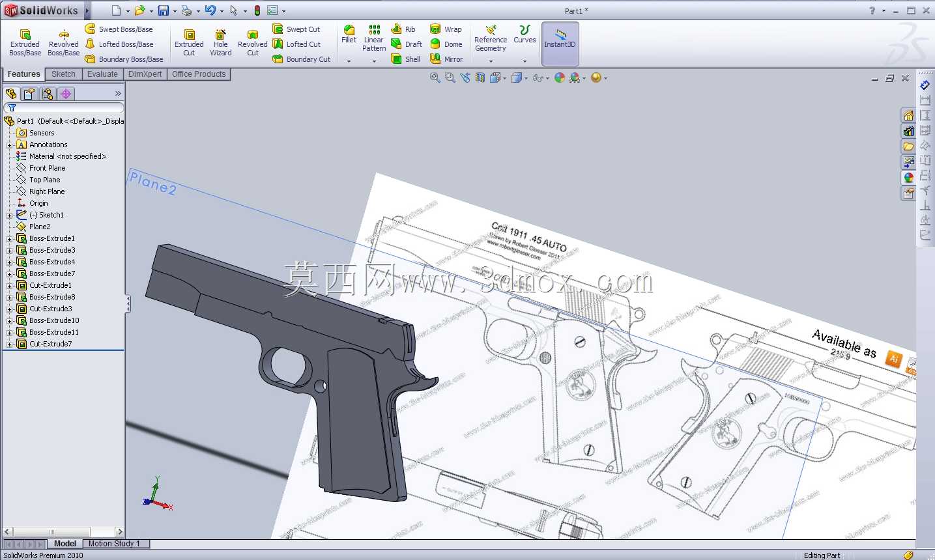Toggle Instant3D mode

[x=560, y=44]
